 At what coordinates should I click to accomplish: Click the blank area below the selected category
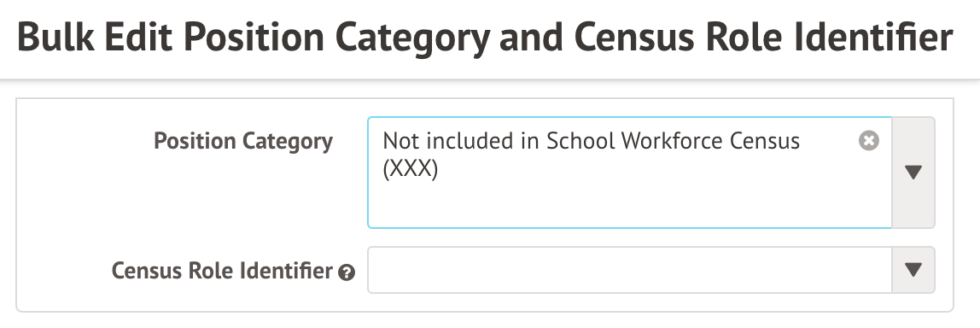coord(629,205)
